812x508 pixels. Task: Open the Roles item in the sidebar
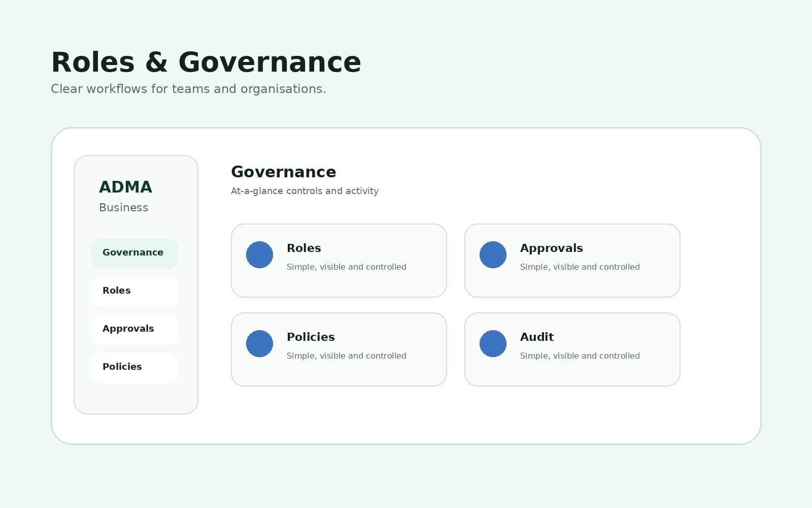point(134,292)
